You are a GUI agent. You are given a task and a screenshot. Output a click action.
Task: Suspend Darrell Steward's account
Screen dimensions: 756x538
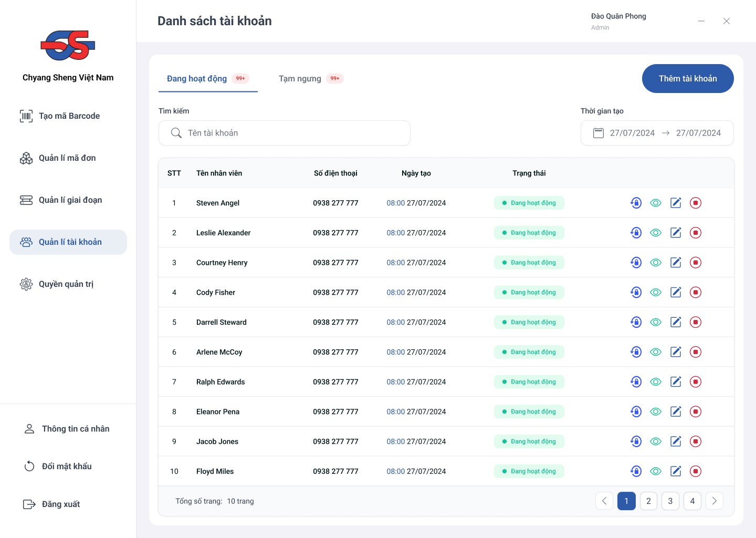point(696,322)
